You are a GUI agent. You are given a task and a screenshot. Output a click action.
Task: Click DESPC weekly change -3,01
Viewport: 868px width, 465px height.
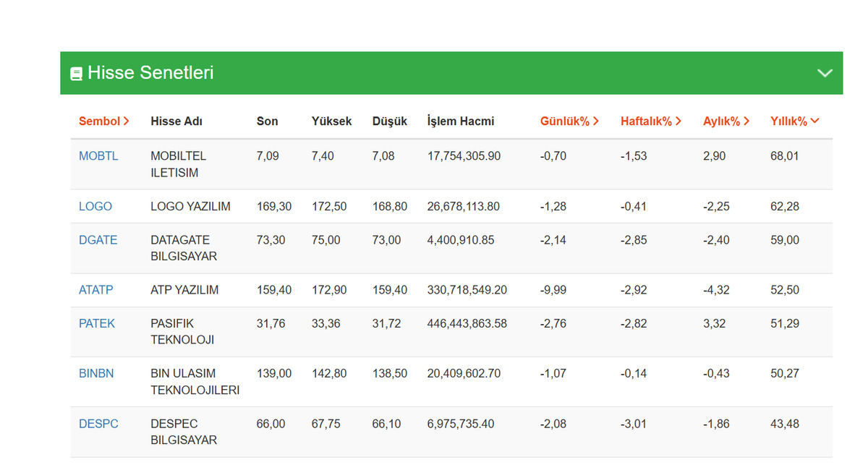634,424
